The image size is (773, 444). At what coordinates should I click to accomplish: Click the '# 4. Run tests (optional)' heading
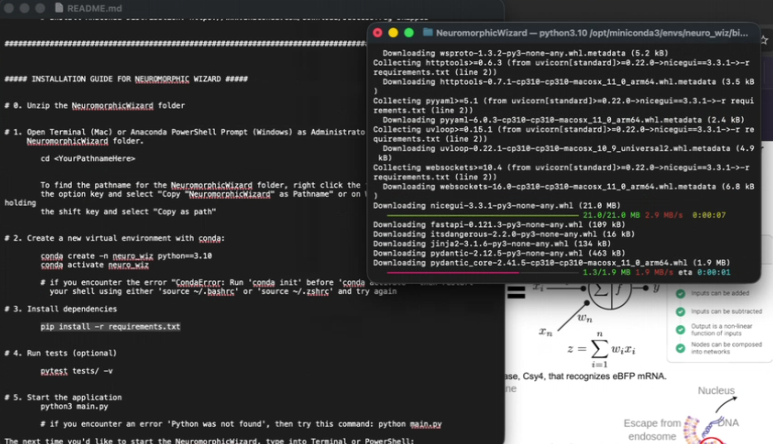point(61,353)
